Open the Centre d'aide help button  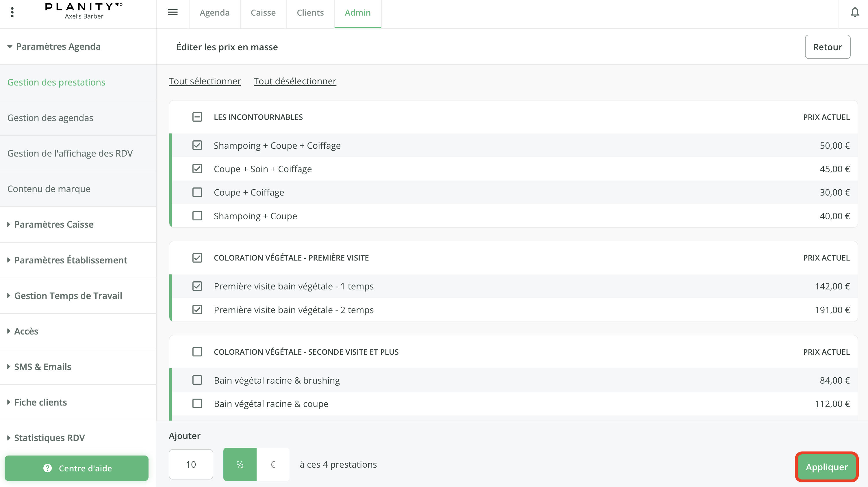(x=77, y=468)
